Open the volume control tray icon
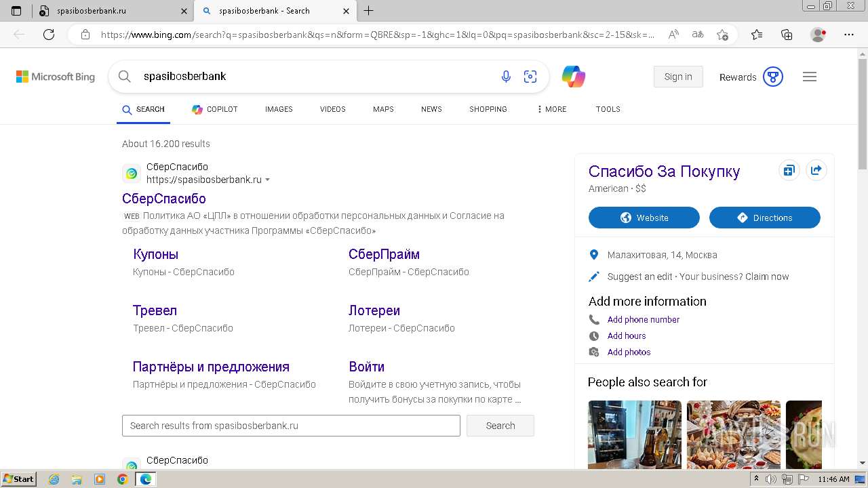This screenshot has height=488, width=868. [x=771, y=479]
